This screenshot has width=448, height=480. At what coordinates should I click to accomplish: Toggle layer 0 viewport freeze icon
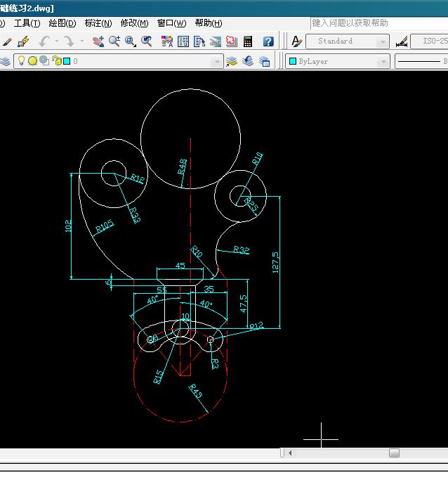(x=44, y=60)
